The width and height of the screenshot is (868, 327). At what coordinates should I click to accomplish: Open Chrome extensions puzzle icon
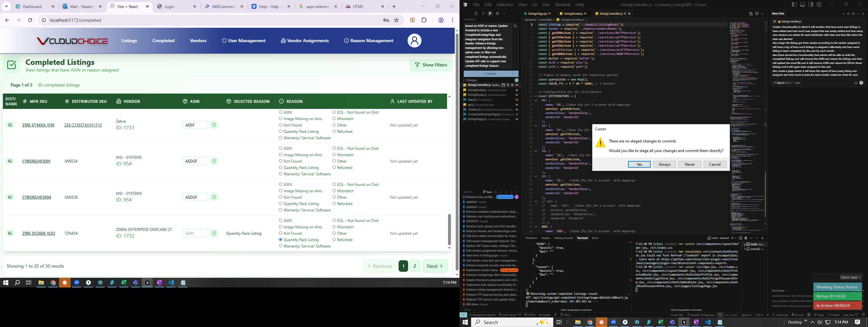[424, 20]
